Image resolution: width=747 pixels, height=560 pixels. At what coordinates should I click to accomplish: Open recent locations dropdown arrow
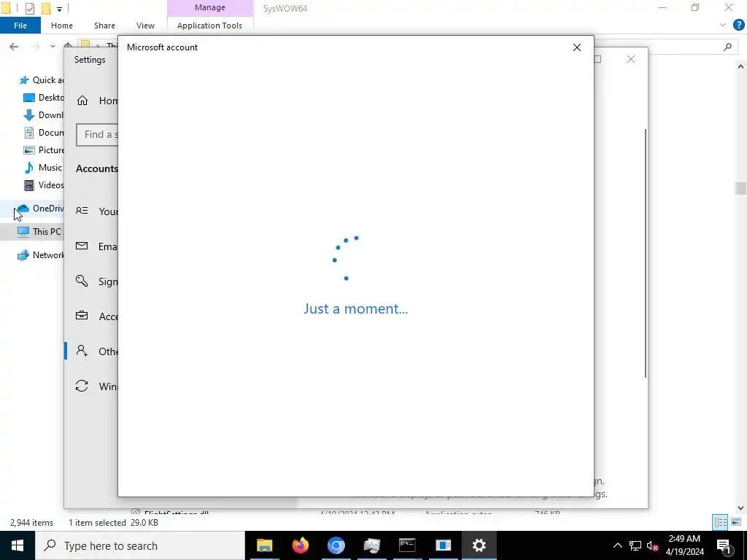(53, 46)
